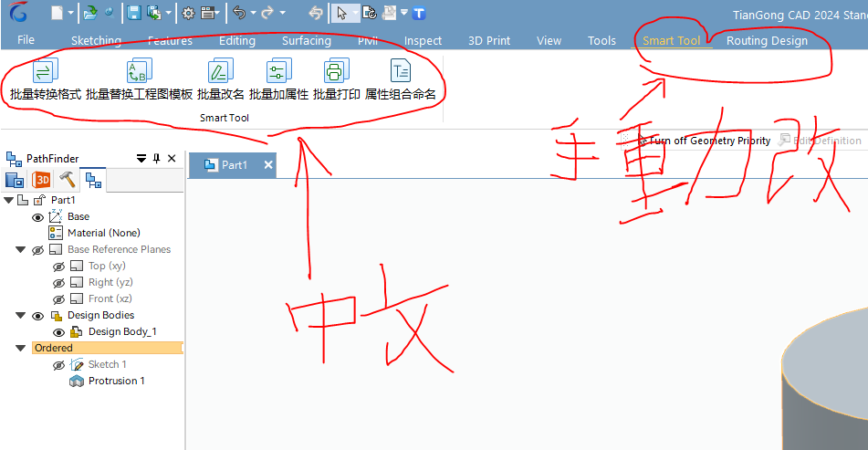Toggle visibility of Base Reference Planes
868x450 pixels.
37,250
